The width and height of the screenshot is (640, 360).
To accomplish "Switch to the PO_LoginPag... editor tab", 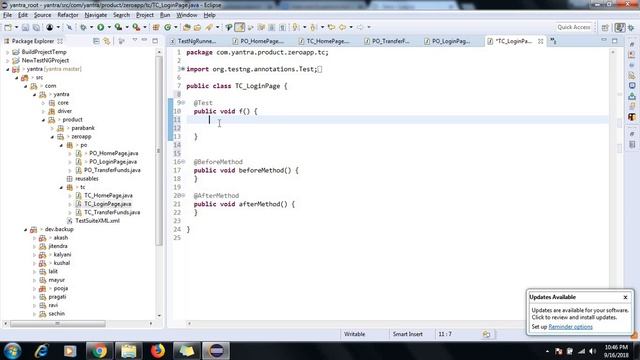I will point(451,41).
